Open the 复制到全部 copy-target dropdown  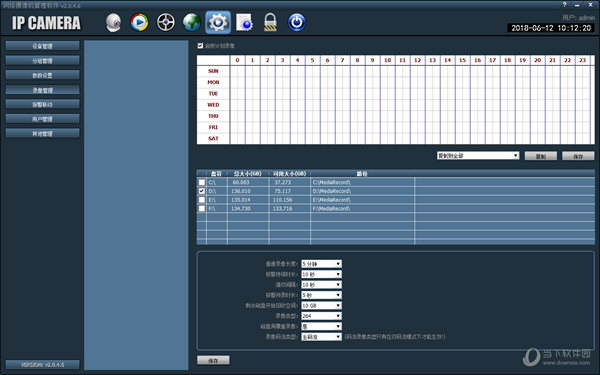478,156
